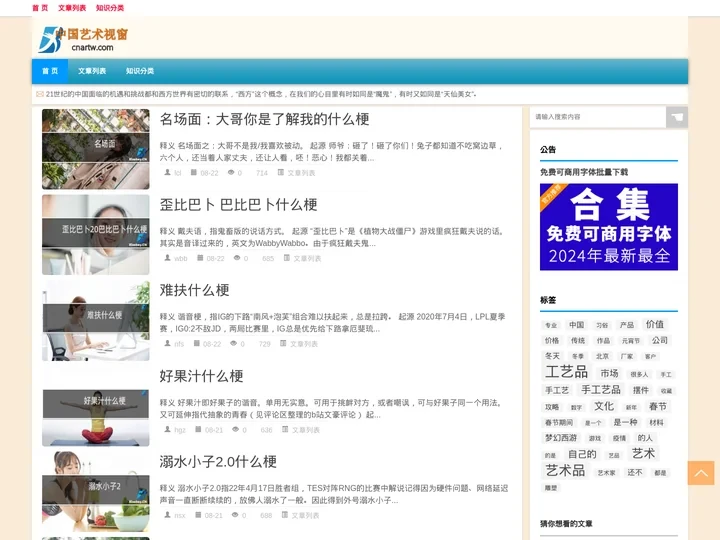Select the 公司 tag
Viewport: 720px width, 540px height.
tap(660, 340)
